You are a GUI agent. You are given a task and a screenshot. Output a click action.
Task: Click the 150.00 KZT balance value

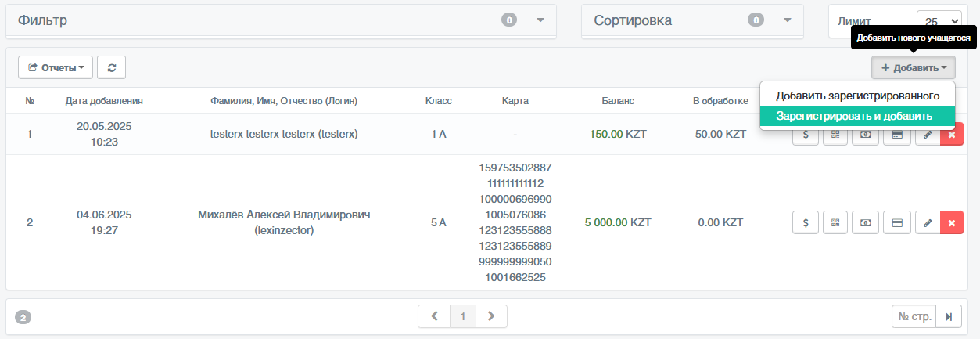618,134
